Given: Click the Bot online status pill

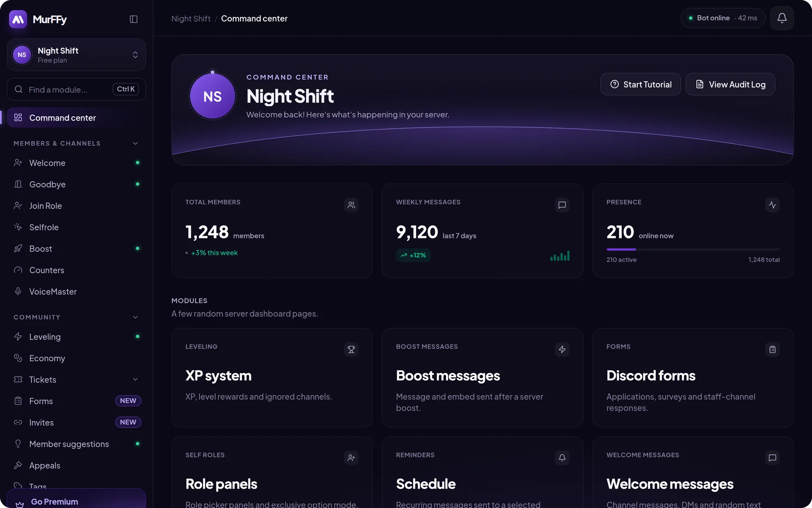Looking at the screenshot, I should (x=723, y=18).
